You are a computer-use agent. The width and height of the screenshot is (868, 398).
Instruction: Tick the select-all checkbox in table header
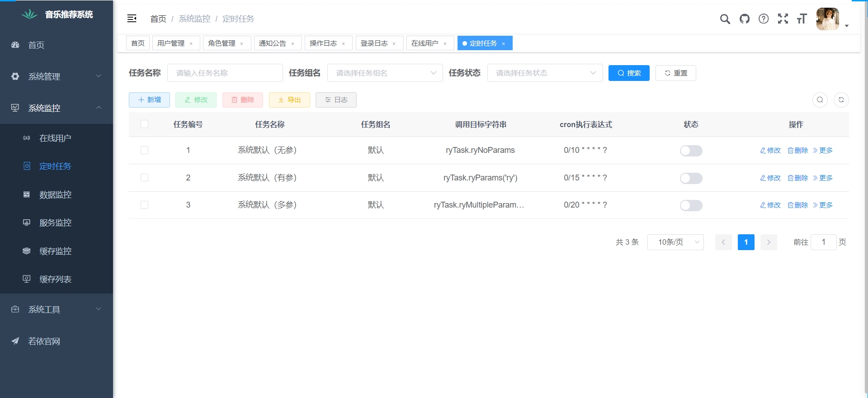coord(144,124)
